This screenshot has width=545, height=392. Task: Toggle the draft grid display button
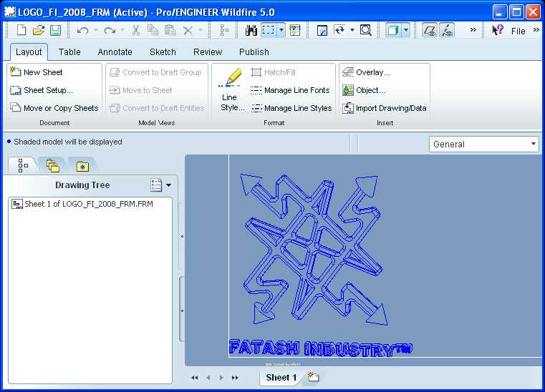click(429, 30)
